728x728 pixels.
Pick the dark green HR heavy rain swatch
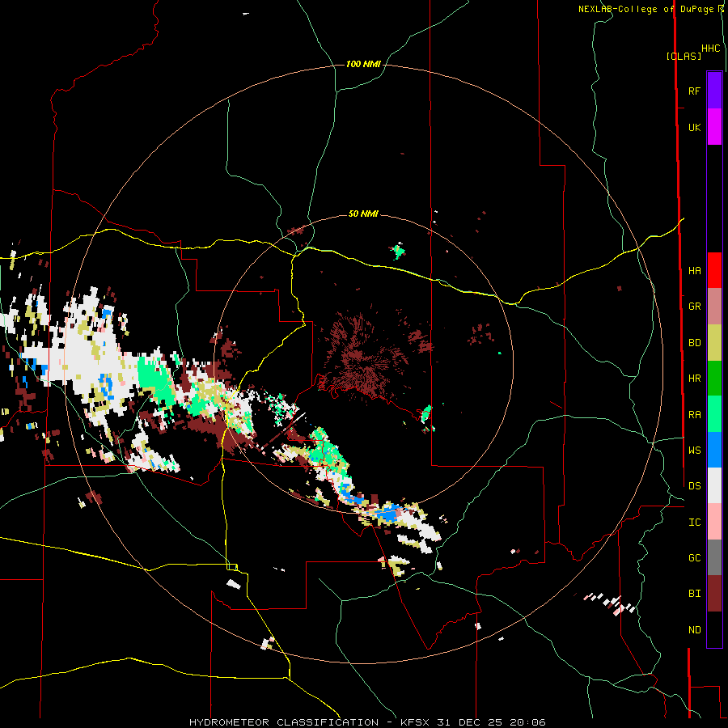point(714,379)
